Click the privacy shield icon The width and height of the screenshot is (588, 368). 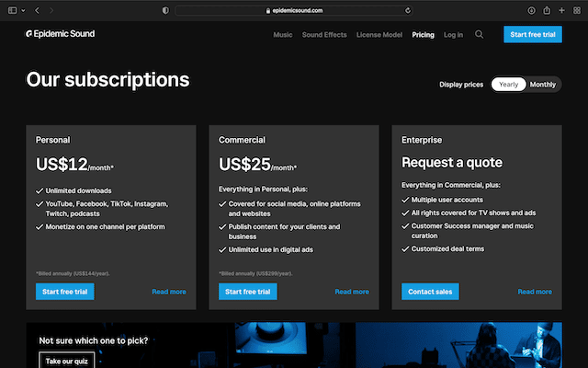point(165,10)
